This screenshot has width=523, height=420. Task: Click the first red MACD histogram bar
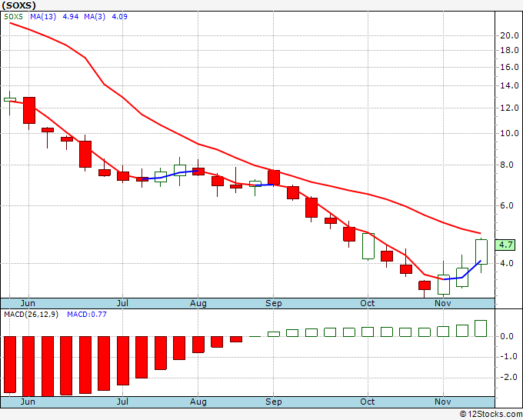pos(10,365)
